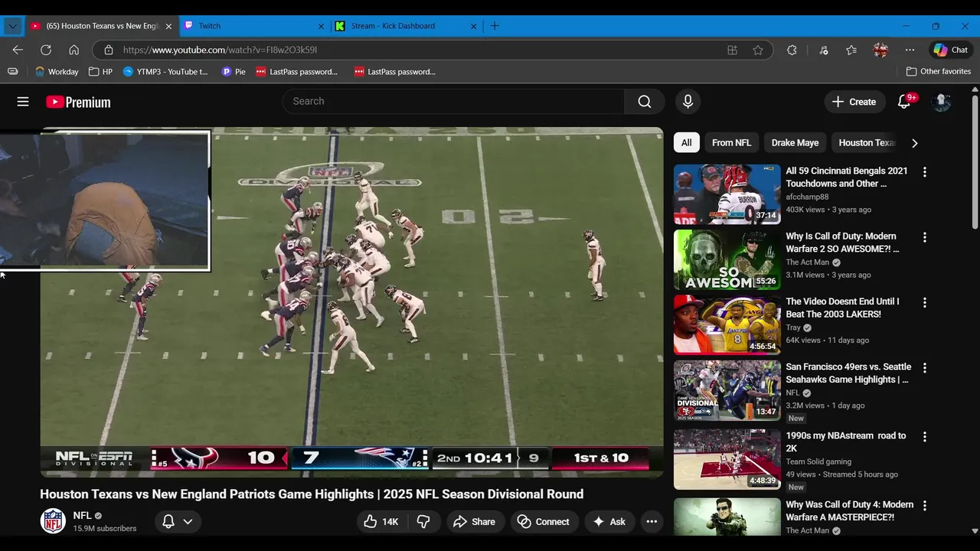Open the NFL channel avatar
This screenshot has height=551, width=980.
(x=53, y=521)
